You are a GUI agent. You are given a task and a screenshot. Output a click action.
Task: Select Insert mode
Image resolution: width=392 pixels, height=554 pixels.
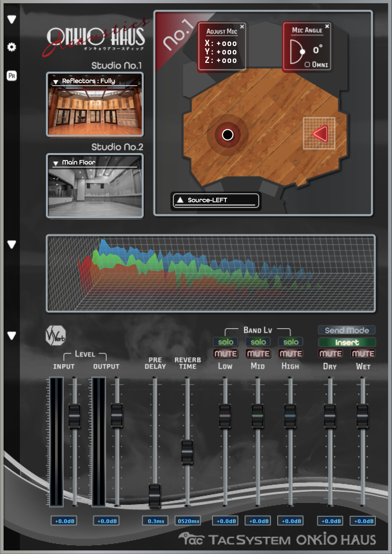click(x=347, y=342)
